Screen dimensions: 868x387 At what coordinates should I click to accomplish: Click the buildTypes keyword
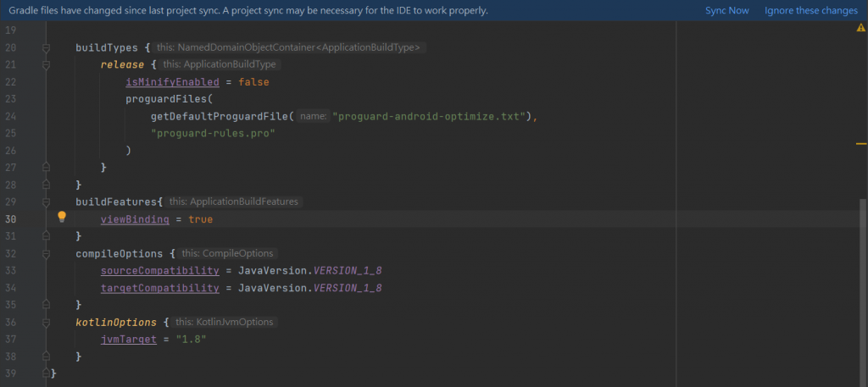(x=106, y=47)
